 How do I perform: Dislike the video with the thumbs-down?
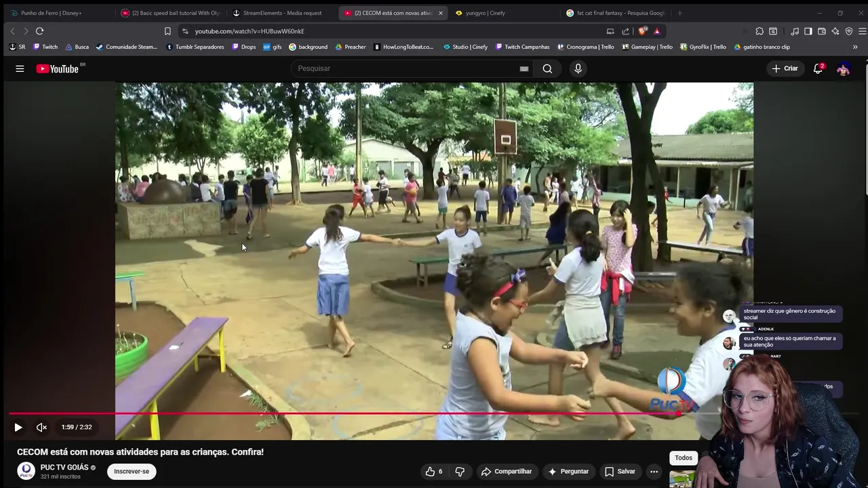click(459, 471)
